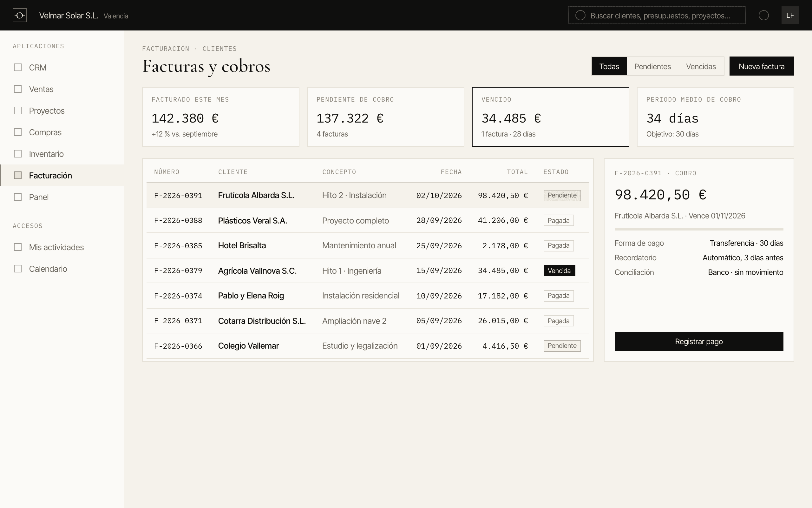Click Pendiente badge for Colegio Vallemar
Screen dimensions: 812x508
pyautogui.click(x=562, y=346)
